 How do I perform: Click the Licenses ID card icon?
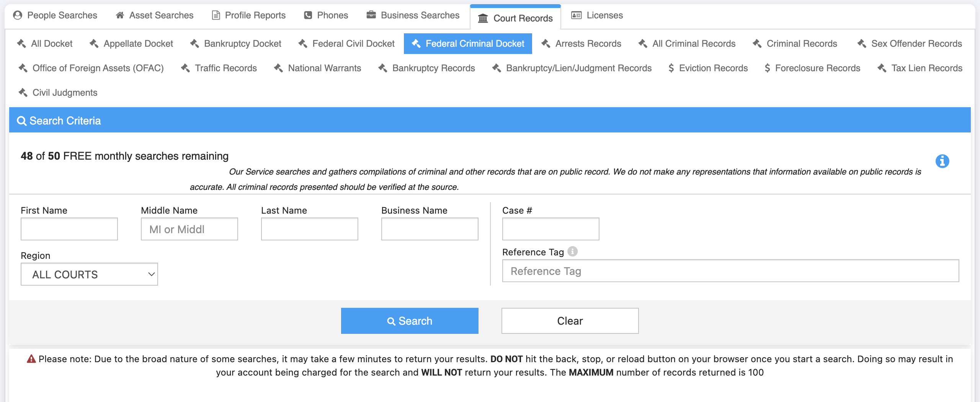pos(576,15)
